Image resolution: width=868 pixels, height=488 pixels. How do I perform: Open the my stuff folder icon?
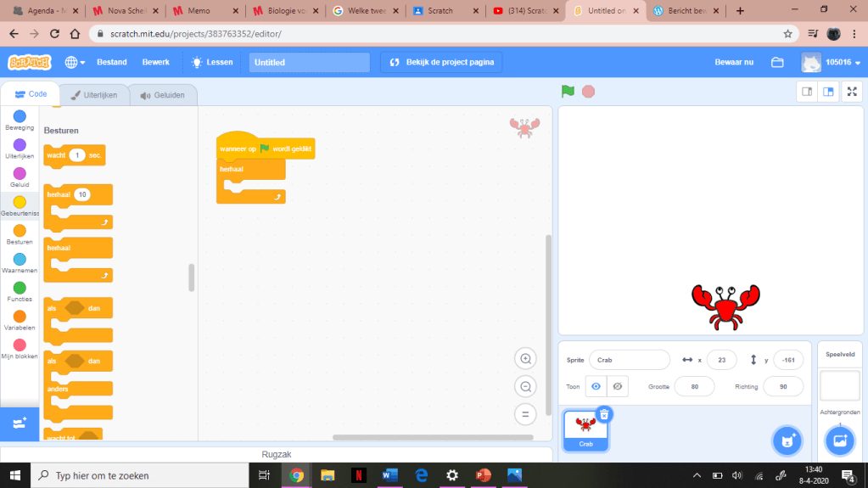(x=777, y=62)
